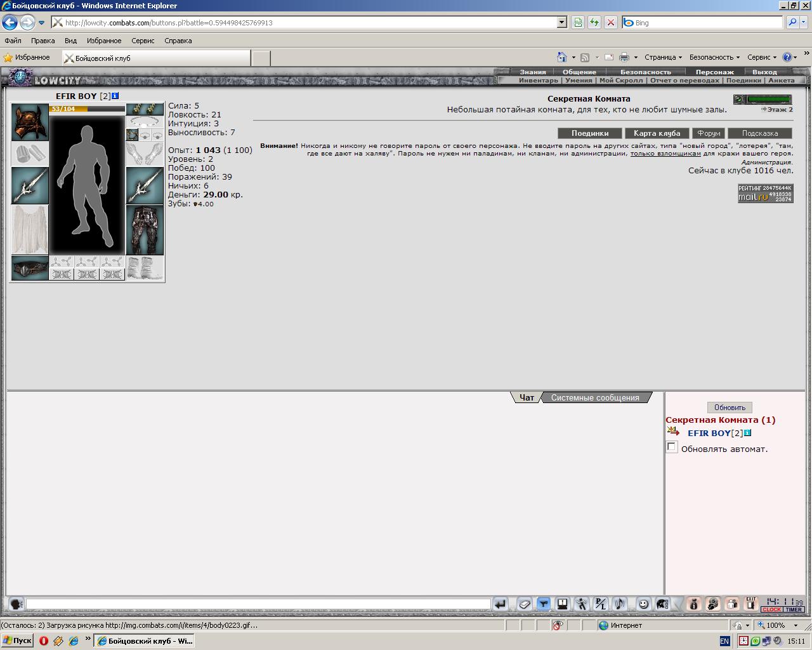Expand the Страница toolbar dropdown
Screen dimensions: 812x650
pyautogui.click(x=663, y=57)
